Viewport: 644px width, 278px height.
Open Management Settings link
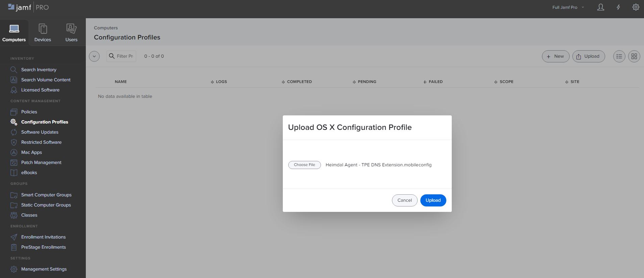click(44, 269)
